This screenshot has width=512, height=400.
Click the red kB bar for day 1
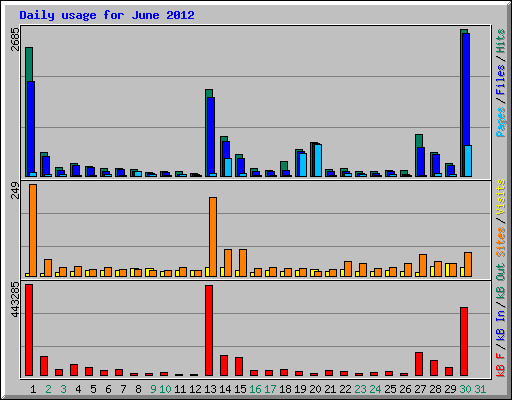(29, 330)
